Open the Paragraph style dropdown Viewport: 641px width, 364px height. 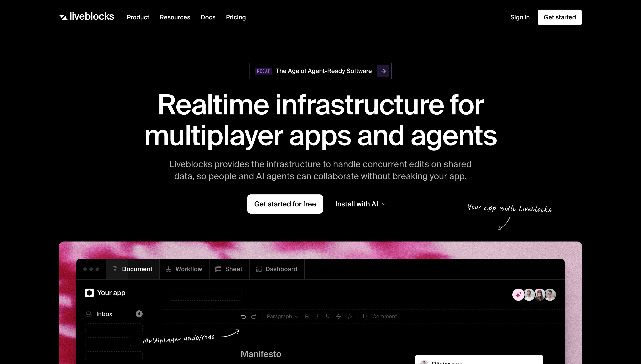(x=282, y=316)
